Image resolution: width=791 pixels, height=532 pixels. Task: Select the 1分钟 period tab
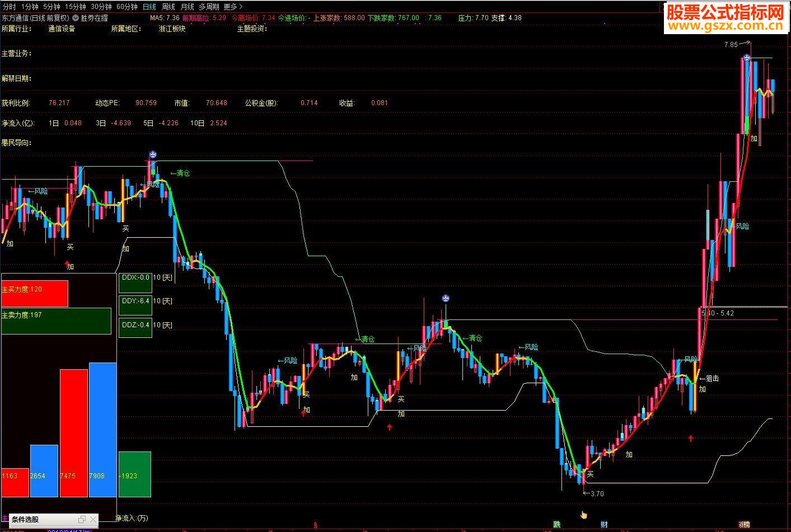tap(30, 7)
